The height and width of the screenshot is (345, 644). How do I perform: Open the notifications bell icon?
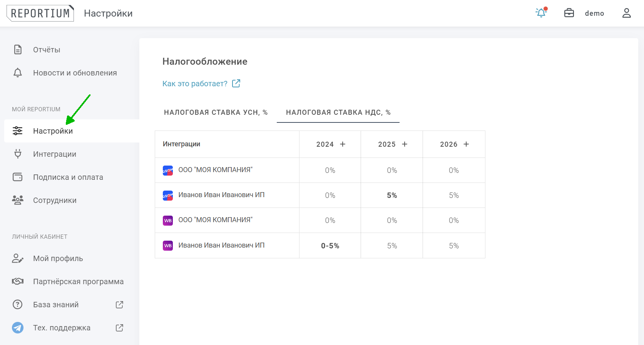[x=541, y=13]
